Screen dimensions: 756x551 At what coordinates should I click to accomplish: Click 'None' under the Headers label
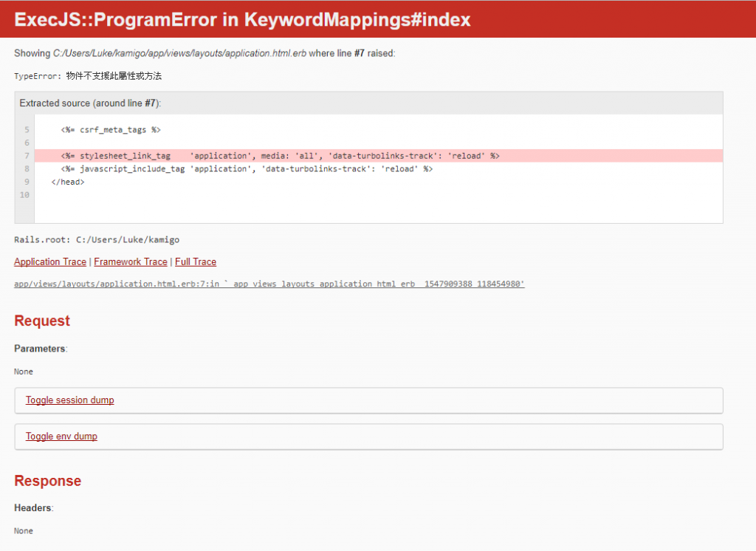tap(23, 531)
